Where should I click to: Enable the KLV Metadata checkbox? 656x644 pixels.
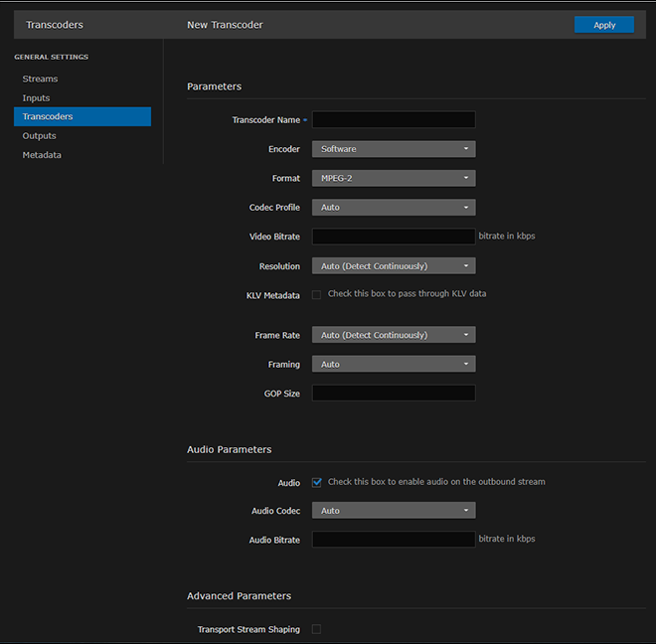click(317, 295)
